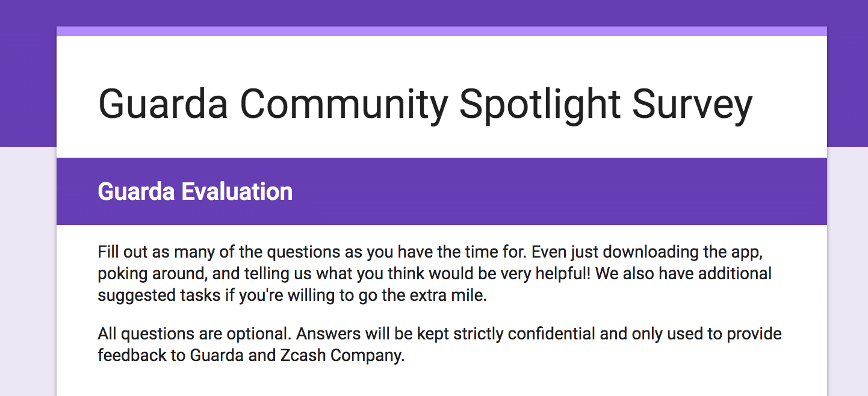Viewport: 868px width, 396px height.
Task: Click the word "Guarda" in the survey title
Action: tap(163, 104)
